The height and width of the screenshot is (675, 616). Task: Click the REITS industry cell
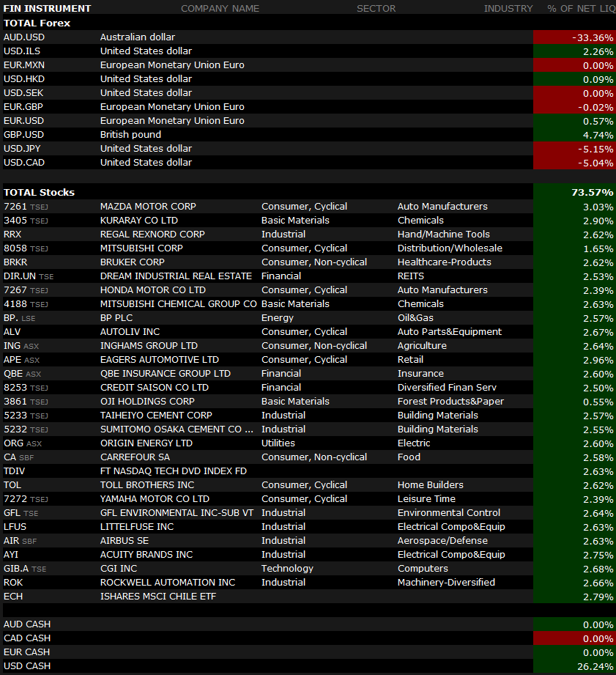pyautogui.click(x=411, y=276)
